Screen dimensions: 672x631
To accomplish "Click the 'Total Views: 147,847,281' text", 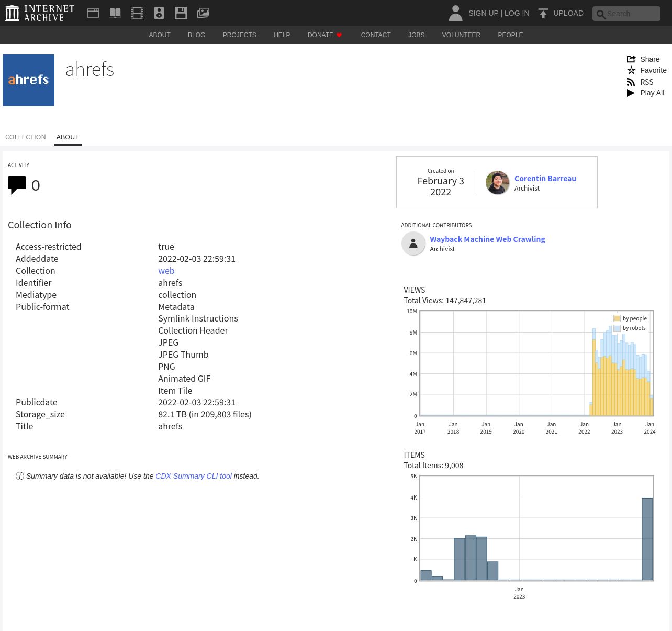I will coord(445,301).
